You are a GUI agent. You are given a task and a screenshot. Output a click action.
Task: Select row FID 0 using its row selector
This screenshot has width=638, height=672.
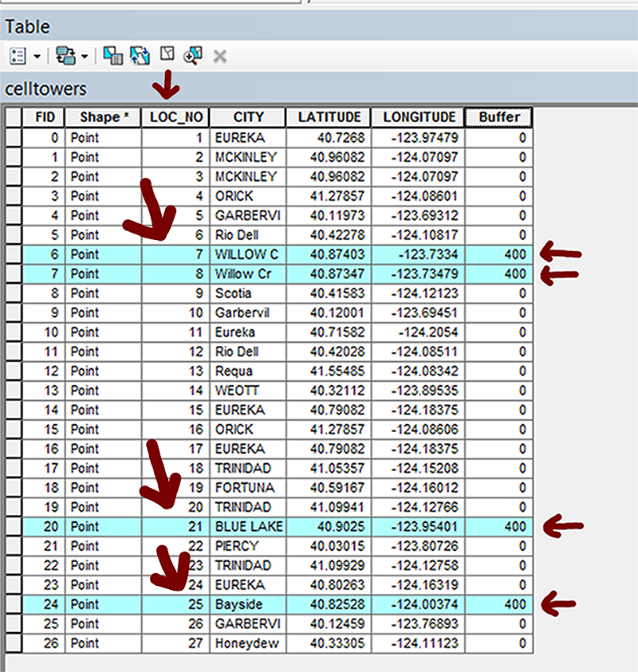(14, 137)
